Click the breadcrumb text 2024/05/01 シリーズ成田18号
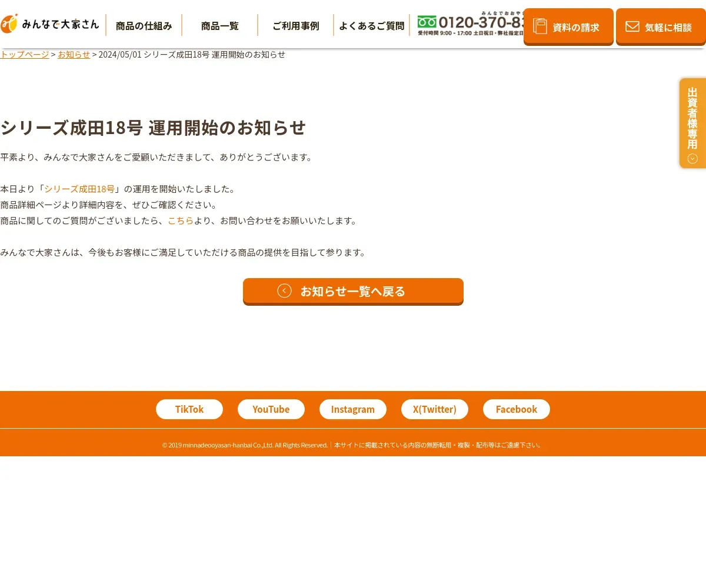Viewport: 706px width, 588px height. pos(154,54)
